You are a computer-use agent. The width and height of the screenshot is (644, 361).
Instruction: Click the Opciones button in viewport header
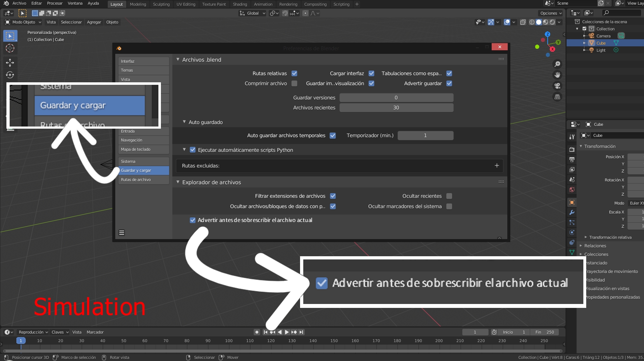coord(551,13)
